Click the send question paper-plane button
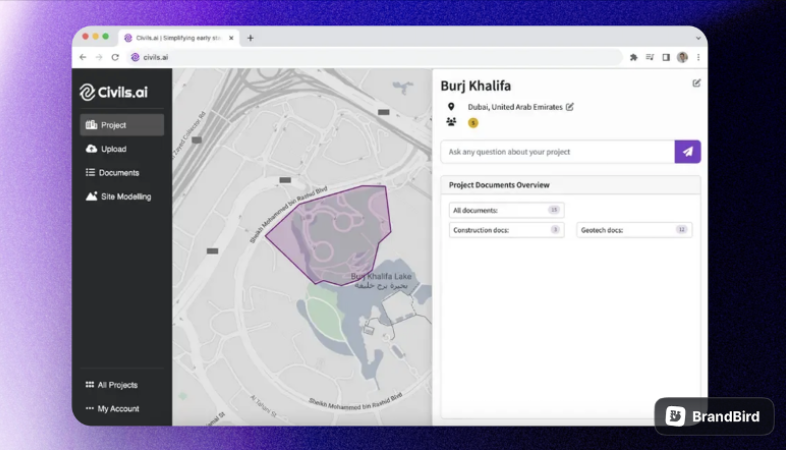The width and height of the screenshot is (786, 450). pyautogui.click(x=687, y=152)
